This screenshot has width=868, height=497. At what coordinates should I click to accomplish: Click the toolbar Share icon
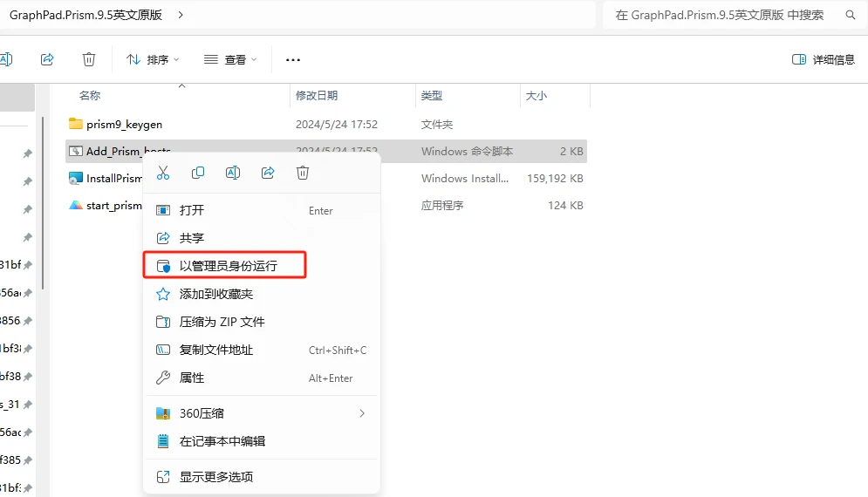47,59
